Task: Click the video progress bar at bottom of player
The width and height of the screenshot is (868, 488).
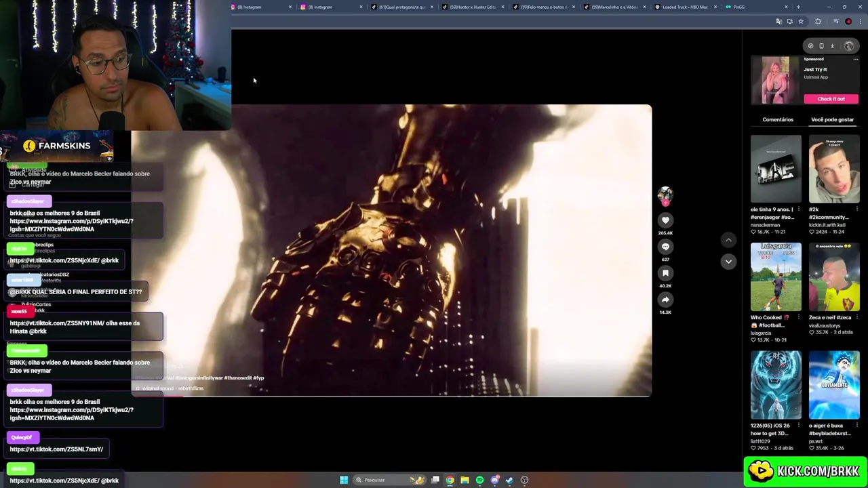Action: [391, 395]
